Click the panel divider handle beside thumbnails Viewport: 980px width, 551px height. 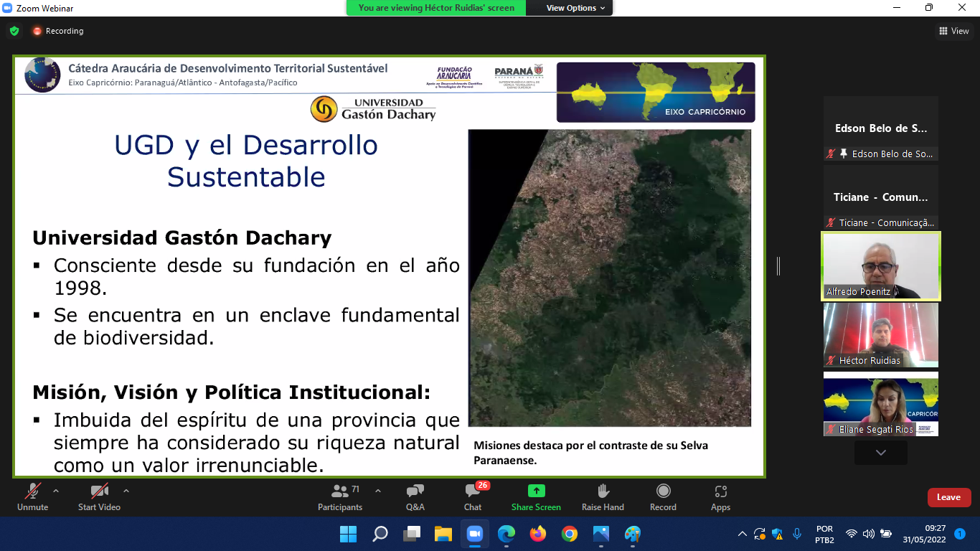778,266
